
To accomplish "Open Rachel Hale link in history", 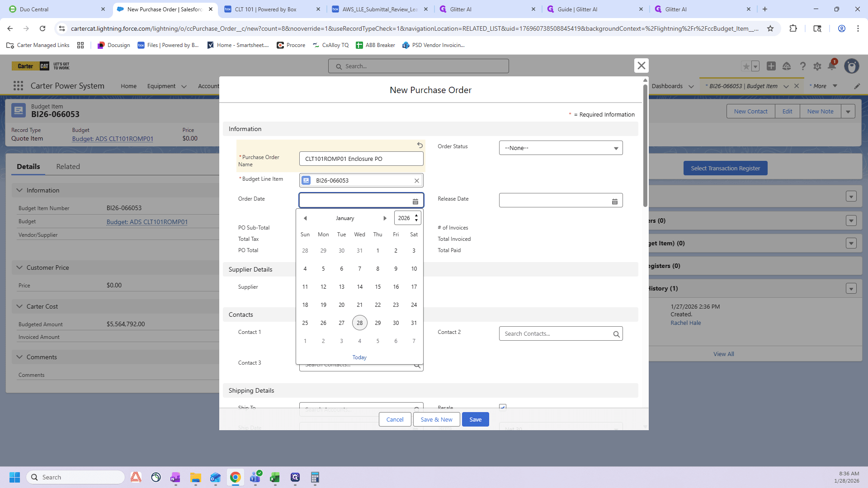I will coord(685,323).
